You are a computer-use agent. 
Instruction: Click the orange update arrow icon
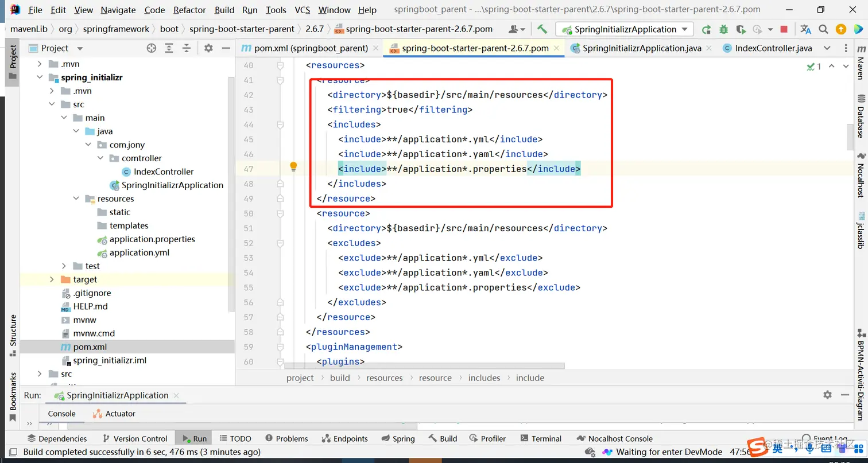[840, 29]
